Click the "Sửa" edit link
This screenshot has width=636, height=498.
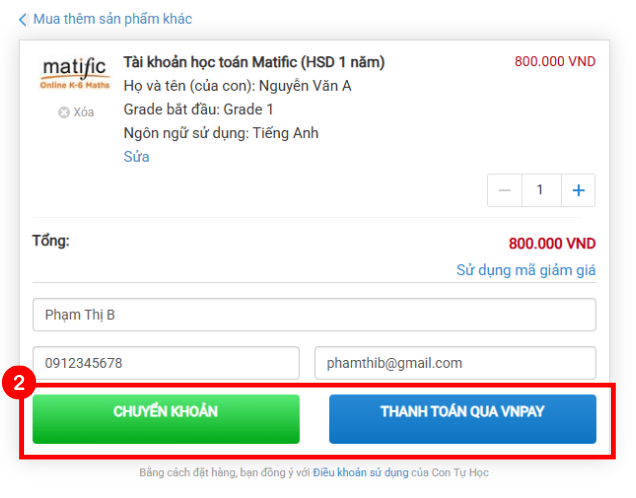[x=136, y=157]
